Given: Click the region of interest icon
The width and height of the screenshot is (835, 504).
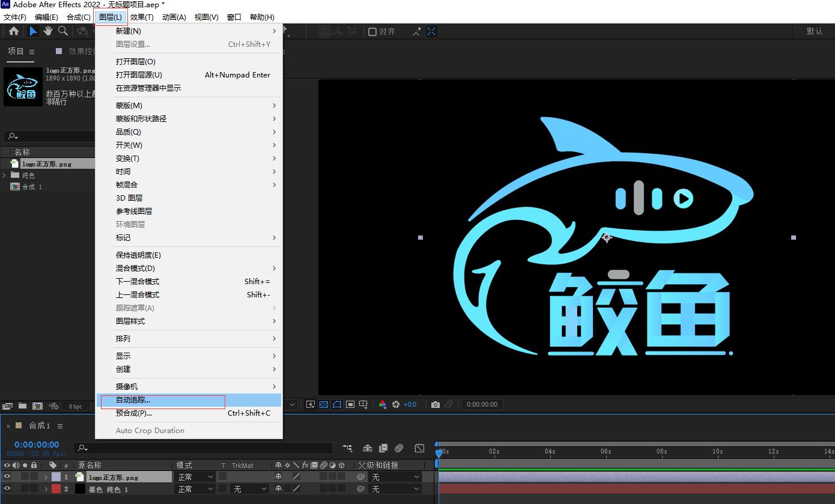Looking at the screenshot, I should (x=350, y=404).
